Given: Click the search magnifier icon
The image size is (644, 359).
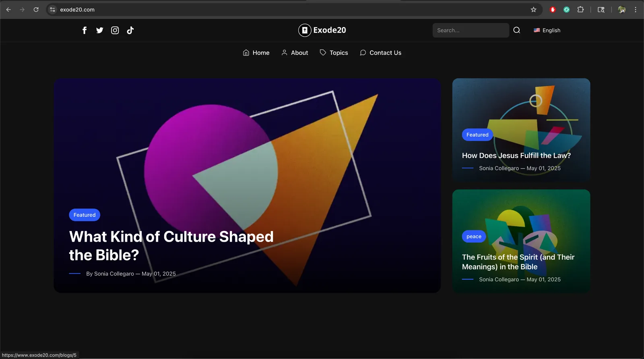Looking at the screenshot, I should pos(517,30).
